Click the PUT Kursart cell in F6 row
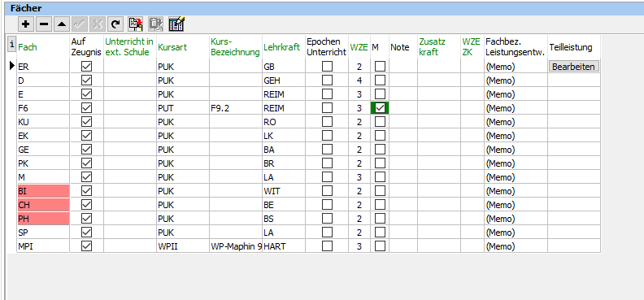 click(x=183, y=108)
